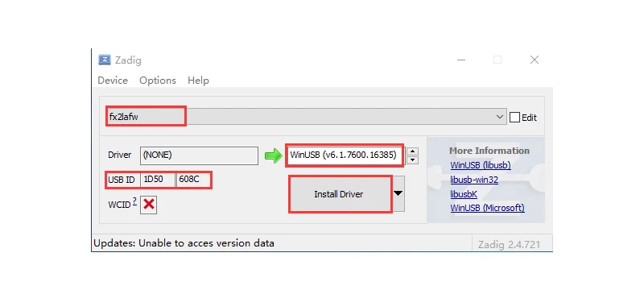This screenshot has width=644, height=290.
Task: Open the WinUSB (libusb) link
Action: tap(481, 165)
